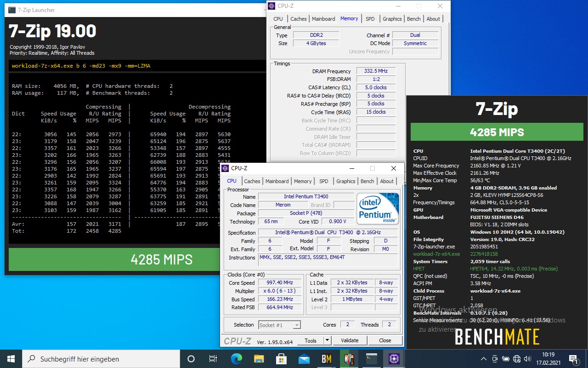This screenshot has width=588, height=368.
Task: Type in taskbar search box field
Action: (x=101, y=359)
